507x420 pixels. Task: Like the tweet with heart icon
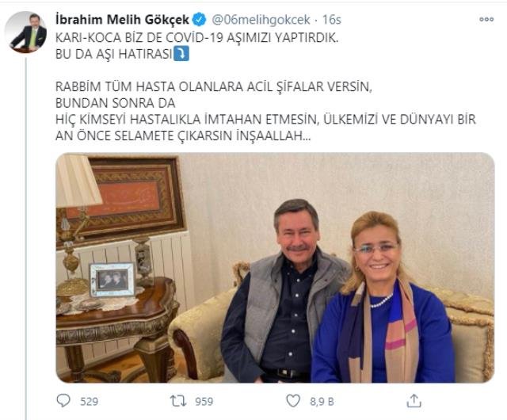[x=293, y=401]
